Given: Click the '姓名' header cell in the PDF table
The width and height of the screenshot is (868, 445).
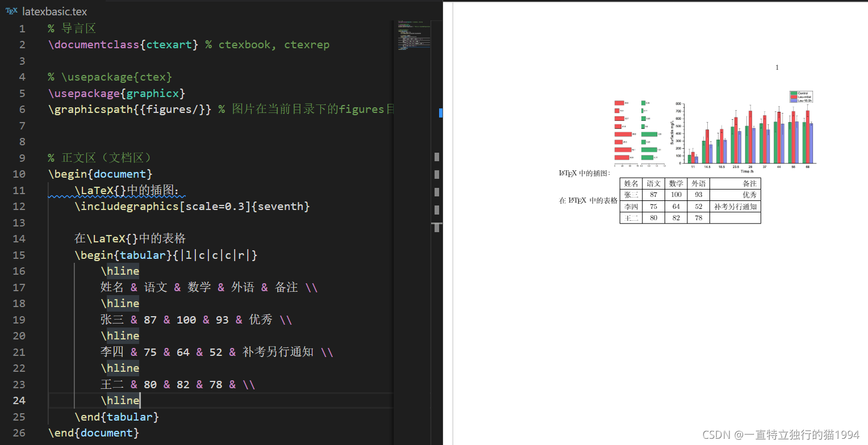Looking at the screenshot, I should [631, 183].
